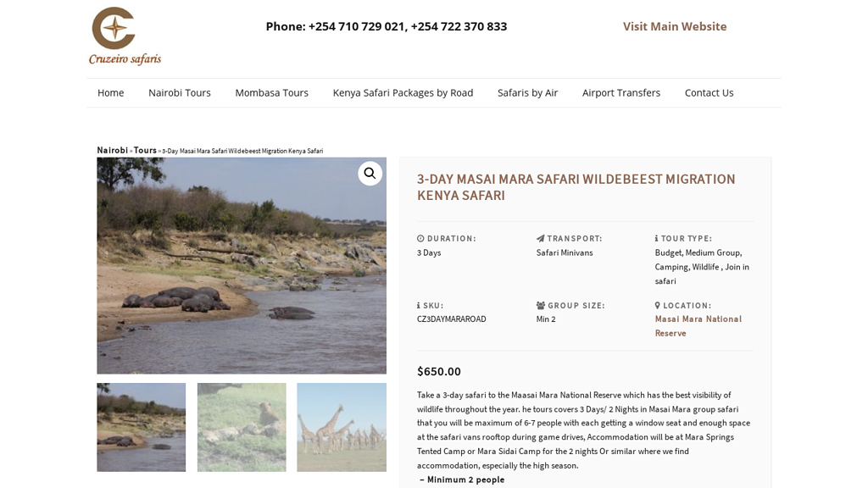Click the people icon beside Group Size
The height and width of the screenshot is (488, 868).
click(x=541, y=305)
